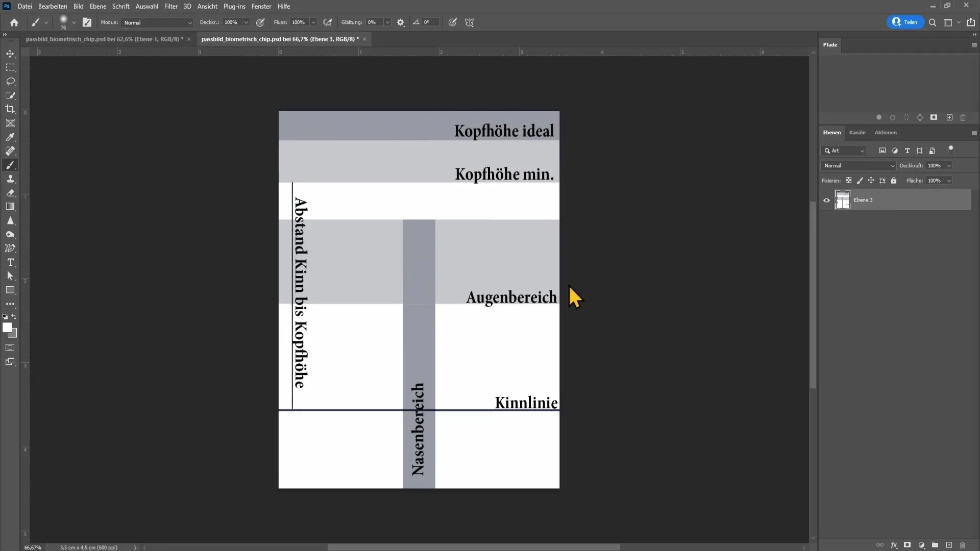This screenshot has height=551, width=980.
Task: Delete layer with trash icon in Layers panel
Action: pos(963,545)
